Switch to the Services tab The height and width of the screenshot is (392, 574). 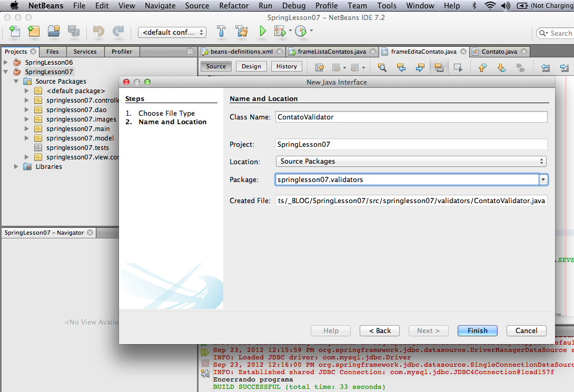(85, 52)
